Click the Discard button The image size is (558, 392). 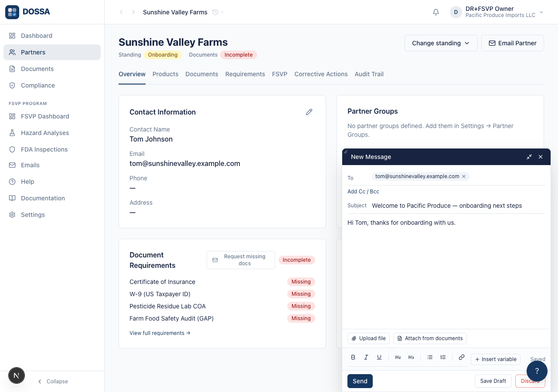click(x=530, y=381)
